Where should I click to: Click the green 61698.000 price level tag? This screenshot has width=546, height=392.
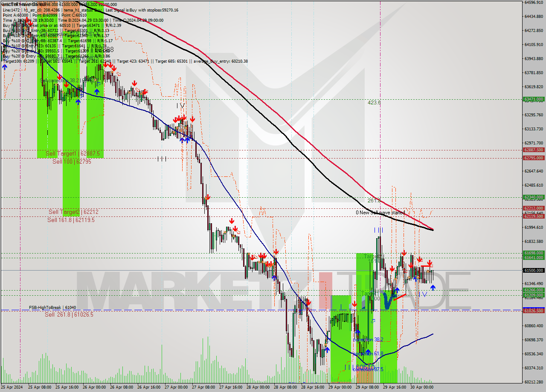pos(534,253)
